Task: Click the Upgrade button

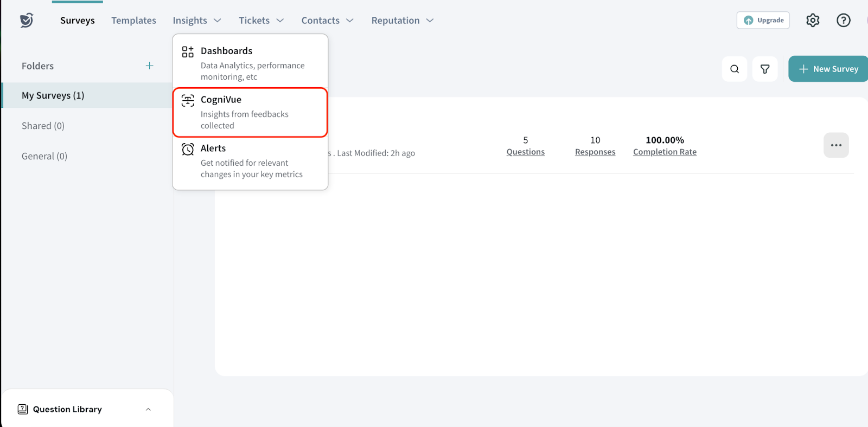Action: (x=763, y=20)
